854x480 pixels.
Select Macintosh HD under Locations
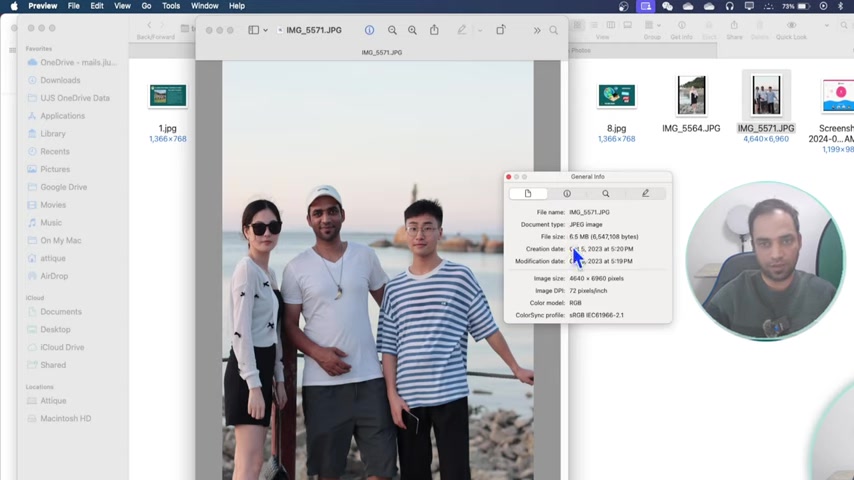[x=59, y=418]
